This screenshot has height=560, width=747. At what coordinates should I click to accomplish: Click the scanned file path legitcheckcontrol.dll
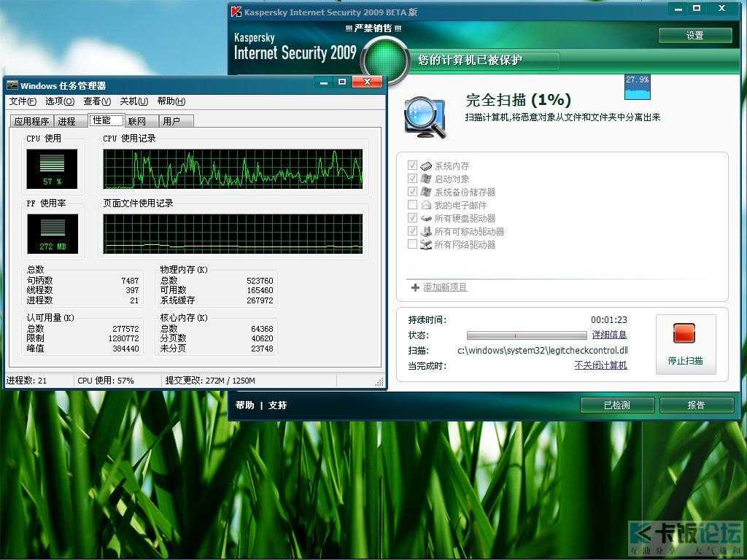543,351
